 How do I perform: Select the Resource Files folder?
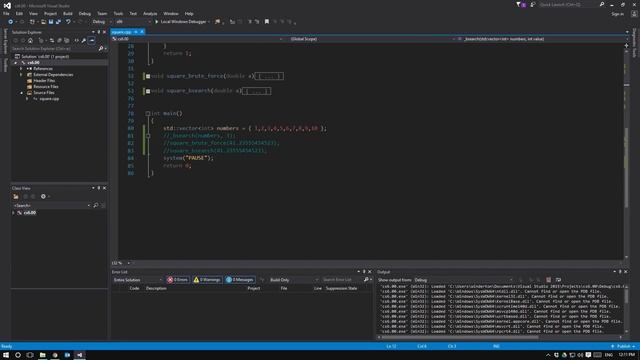46,87
